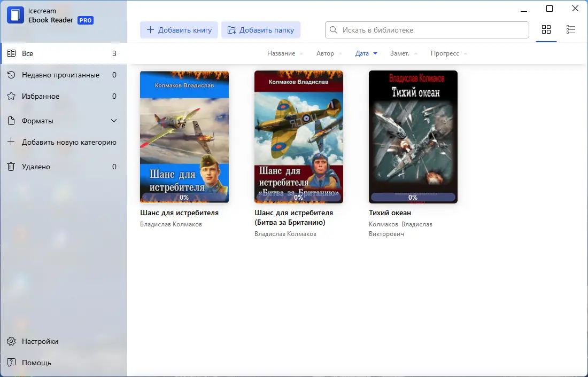Click the "Избранное" star icon

(x=12, y=96)
